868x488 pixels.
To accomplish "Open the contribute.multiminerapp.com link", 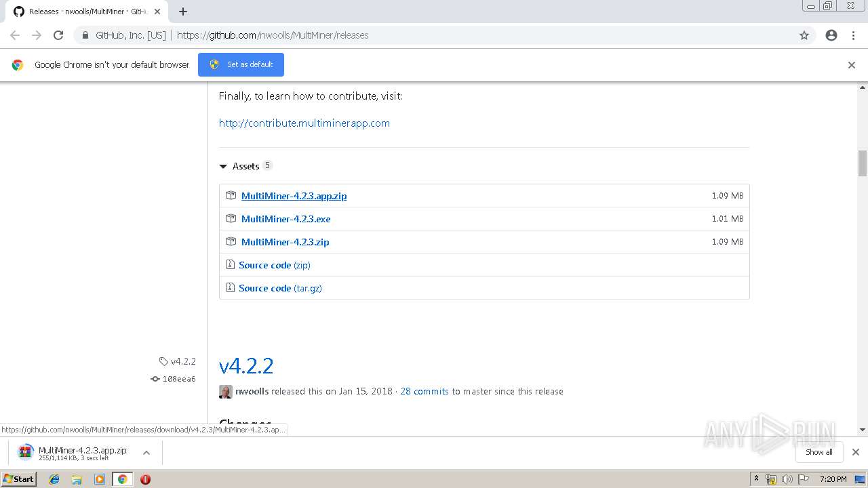I will tap(304, 123).
